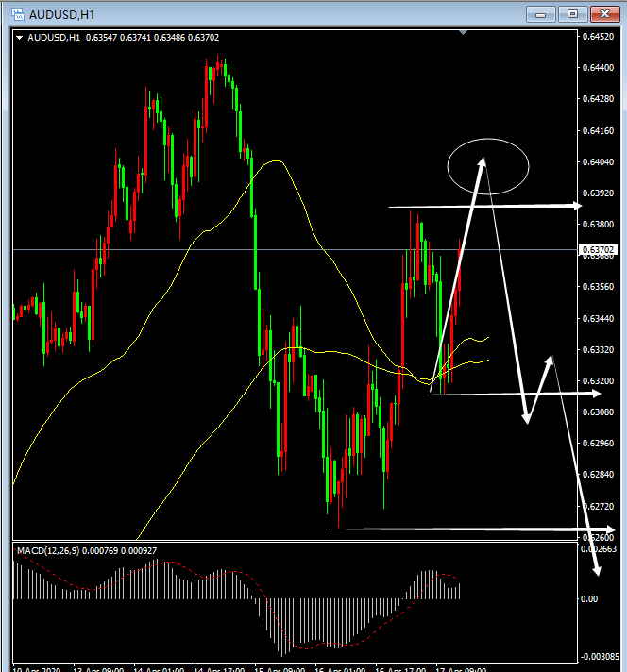Click the 0.62840 price scale label
Viewport: 627px width, 672px height.
[x=599, y=475]
